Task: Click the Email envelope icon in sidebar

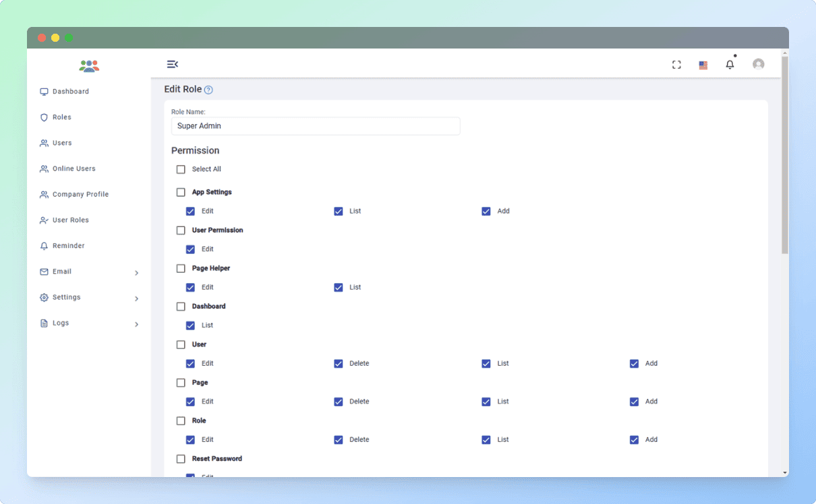Action: pos(44,272)
